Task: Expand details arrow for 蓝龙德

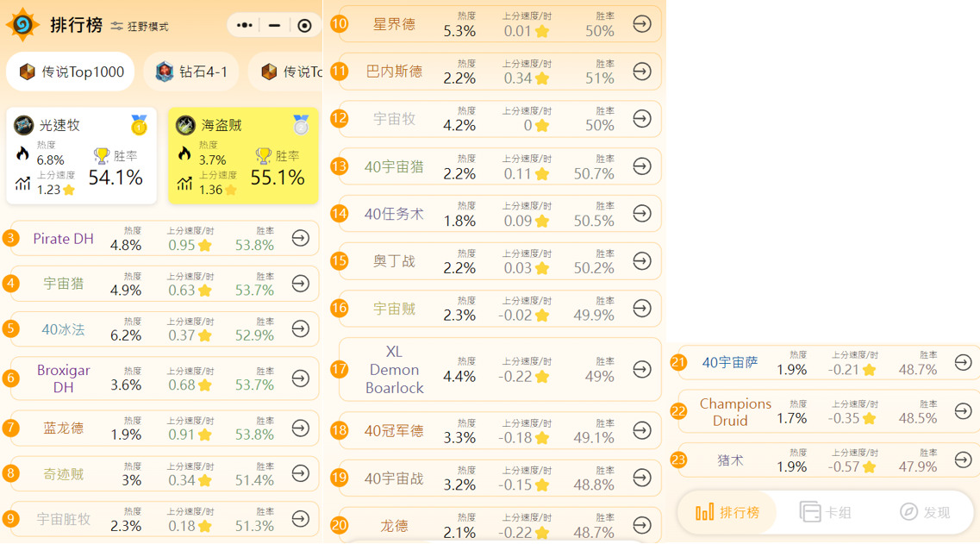Action: click(300, 428)
